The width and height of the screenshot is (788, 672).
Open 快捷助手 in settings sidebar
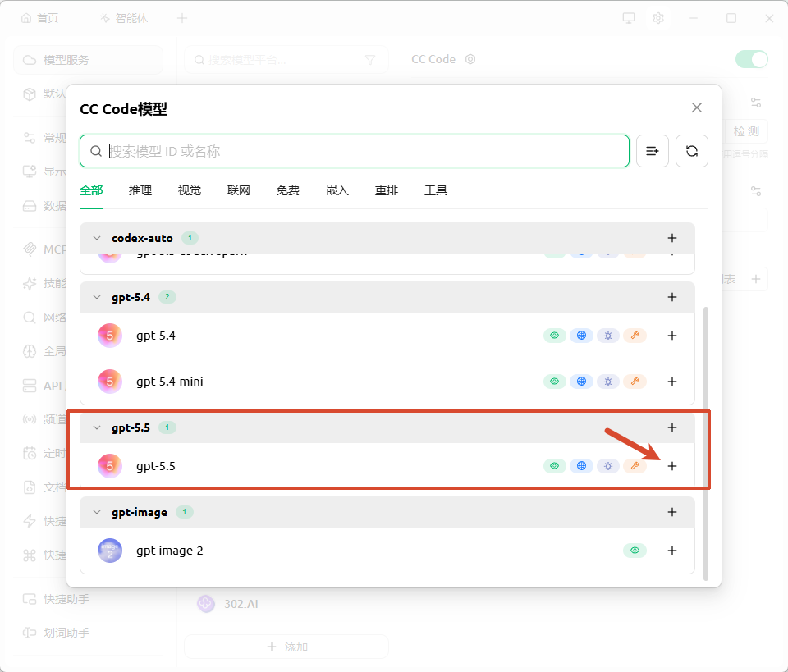tap(56, 599)
